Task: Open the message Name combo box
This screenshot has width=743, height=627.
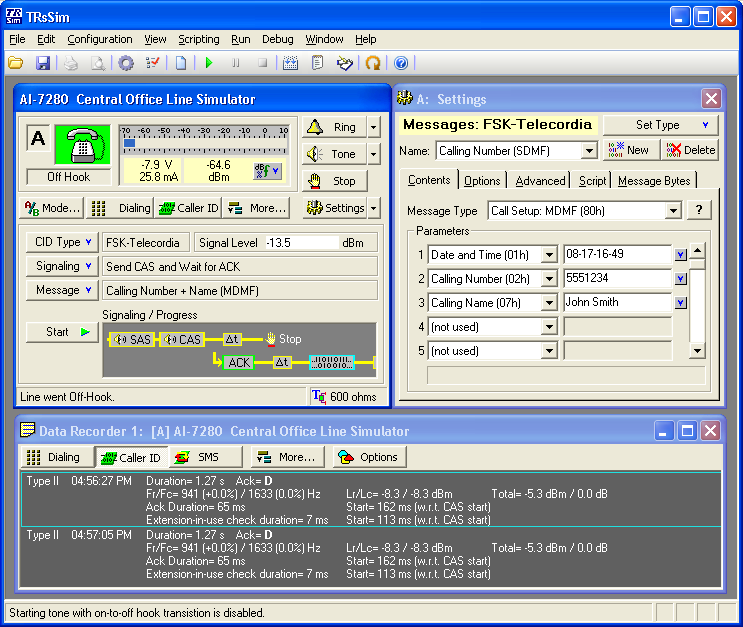Action: (516, 151)
